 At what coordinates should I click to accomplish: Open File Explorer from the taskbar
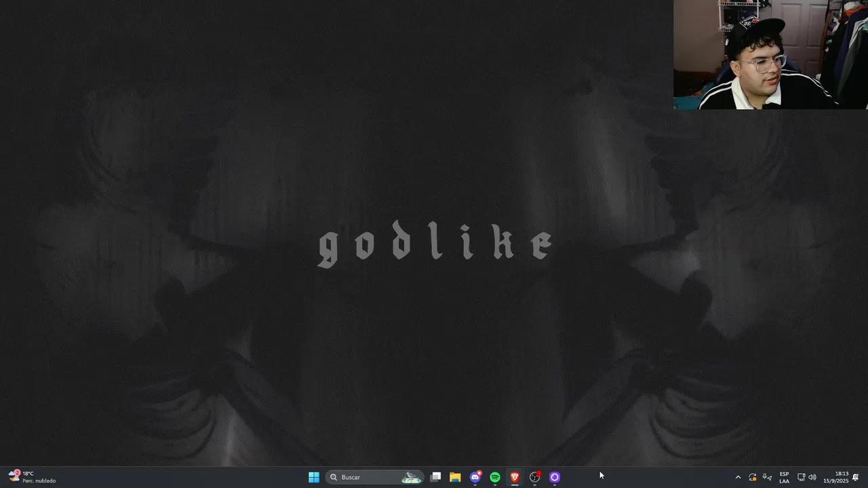click(x=455, y=477)
